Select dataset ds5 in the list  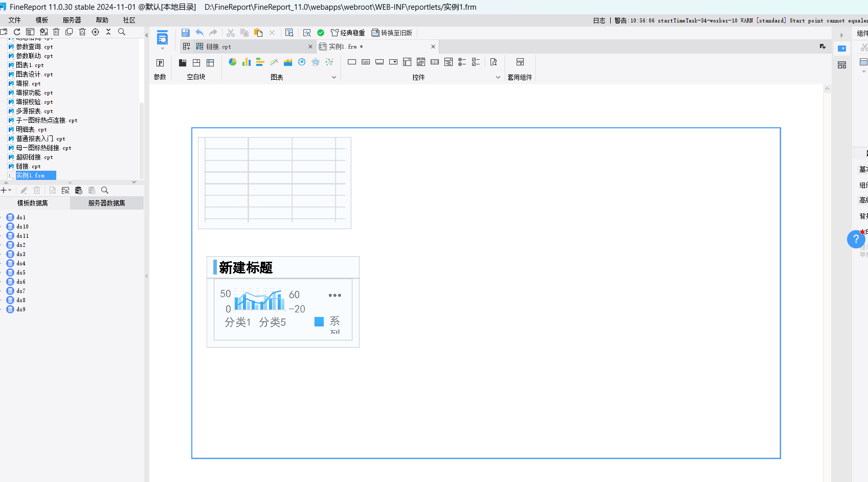[x=21, y=272]
